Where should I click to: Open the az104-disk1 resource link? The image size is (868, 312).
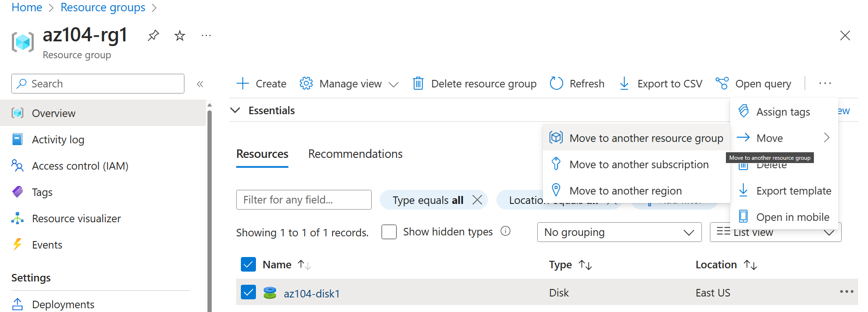[311, 294]
